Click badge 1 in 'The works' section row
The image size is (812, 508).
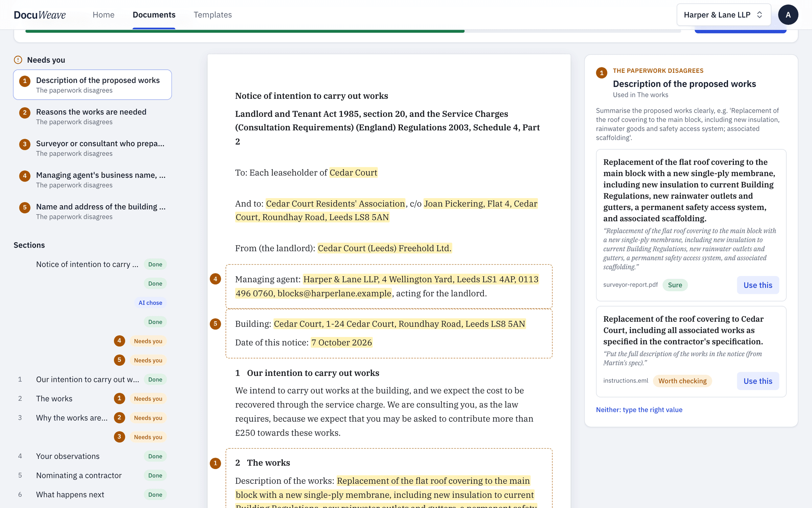point(119,398)
